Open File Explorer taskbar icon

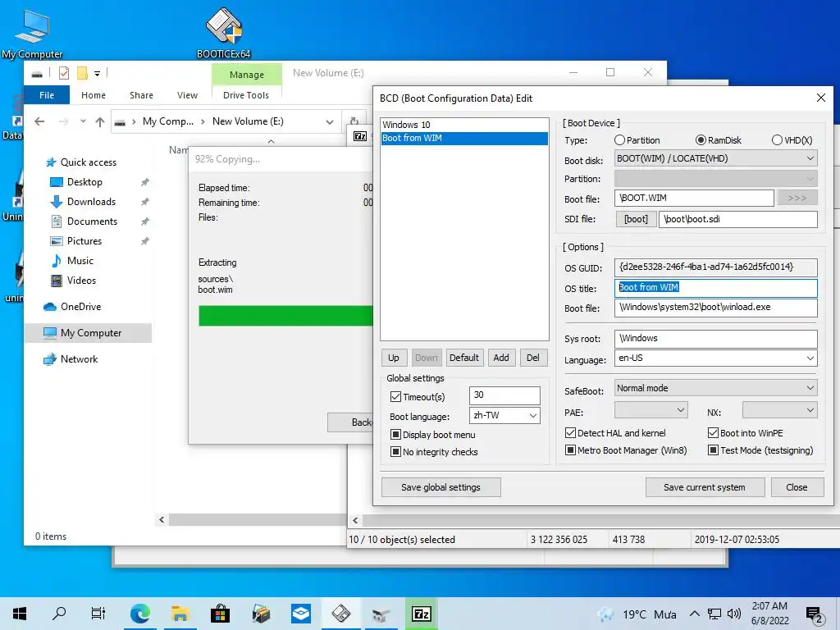180,614
